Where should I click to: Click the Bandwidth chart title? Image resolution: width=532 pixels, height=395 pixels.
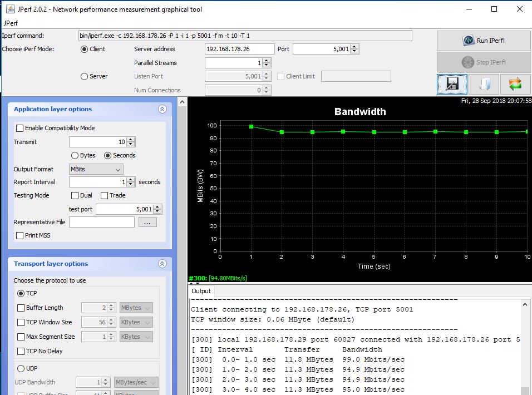point(360,112)
